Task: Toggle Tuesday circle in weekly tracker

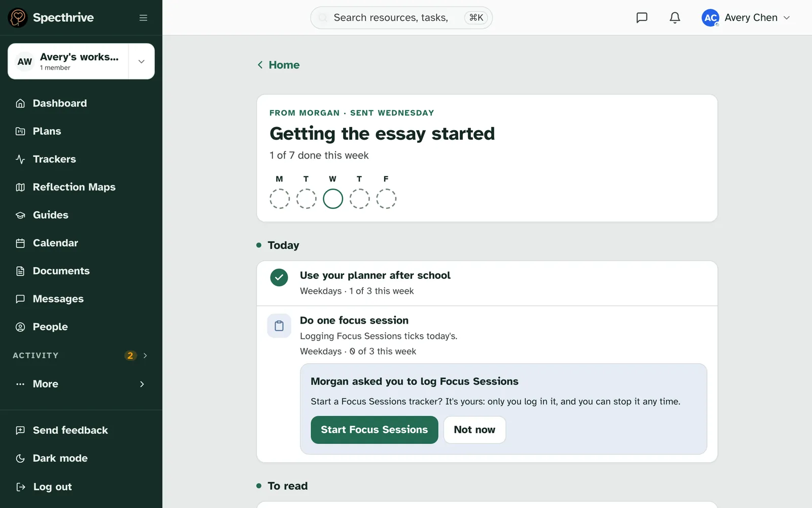Action: tap(306, 199)
